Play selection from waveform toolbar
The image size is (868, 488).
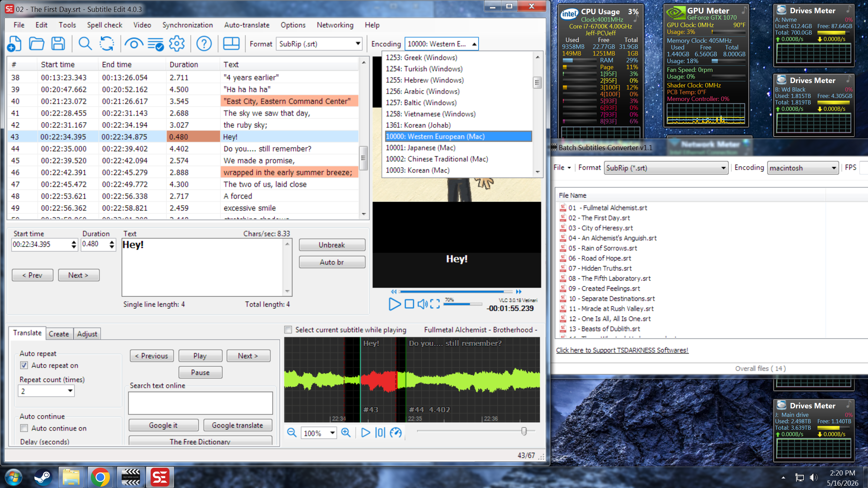(x=365, y=433)
